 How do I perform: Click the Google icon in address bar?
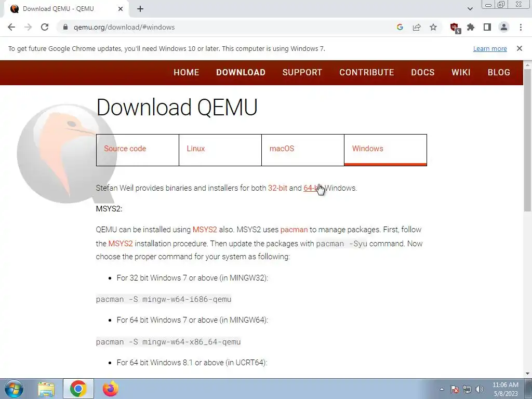pyautogui.click(x=400, y=27)
